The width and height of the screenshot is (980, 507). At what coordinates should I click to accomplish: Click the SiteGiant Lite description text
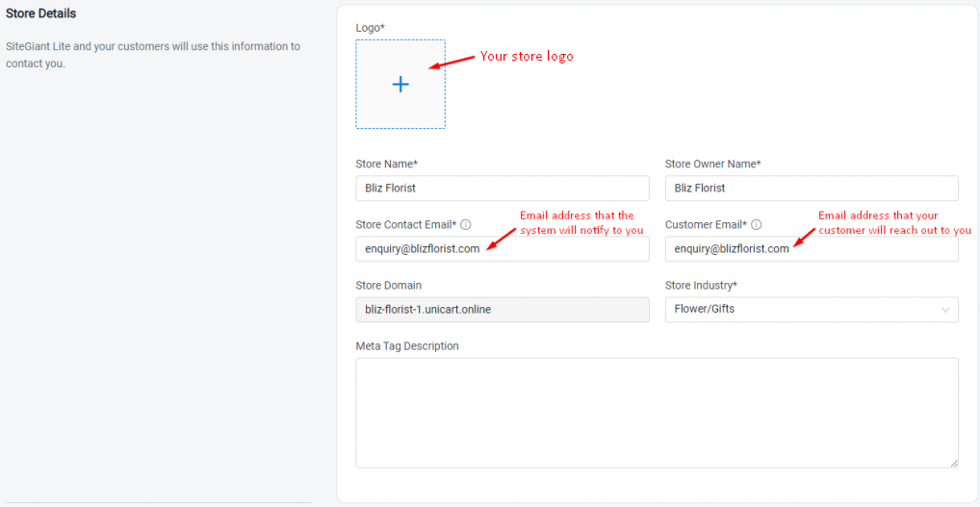[x=153, y=55]
